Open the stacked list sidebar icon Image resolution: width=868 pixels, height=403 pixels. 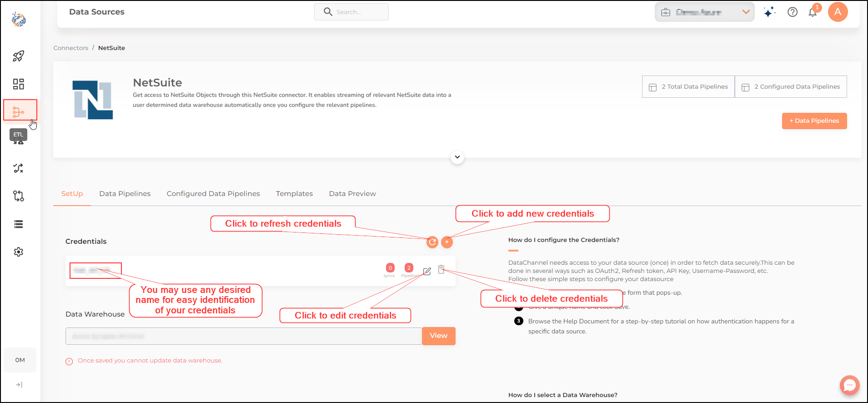click(x=18, y=224)
